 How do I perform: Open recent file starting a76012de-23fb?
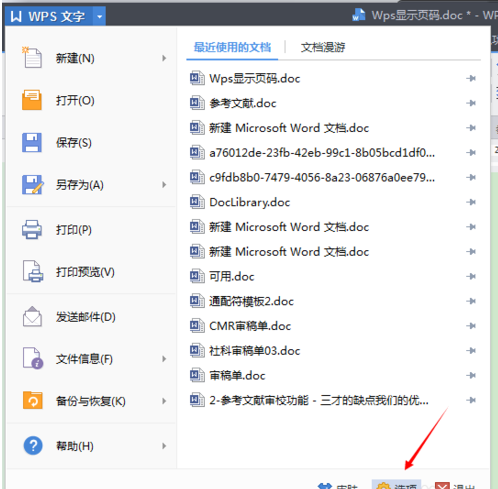coord(322,153)
